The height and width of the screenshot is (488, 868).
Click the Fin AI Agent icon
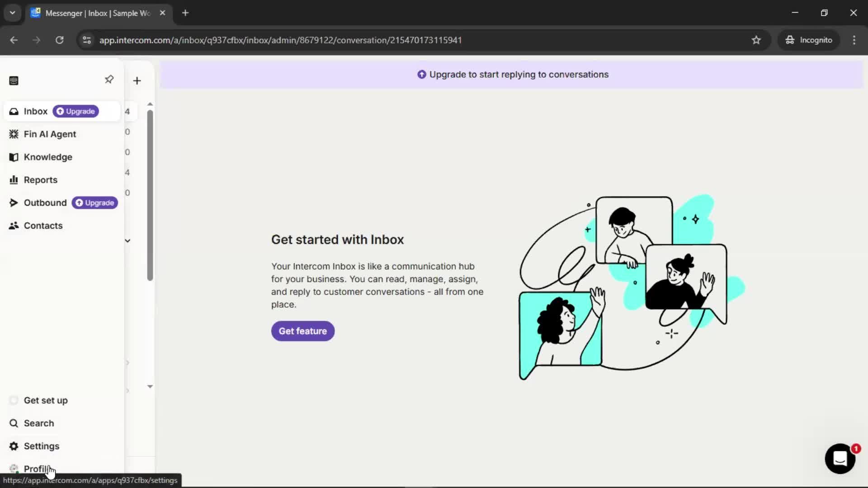click(x=14, y=134)
